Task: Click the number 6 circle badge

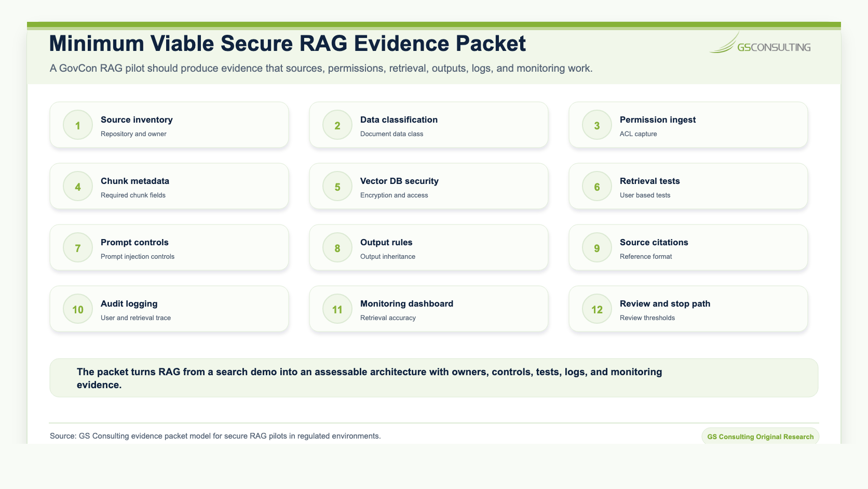Action: (597, 187)
